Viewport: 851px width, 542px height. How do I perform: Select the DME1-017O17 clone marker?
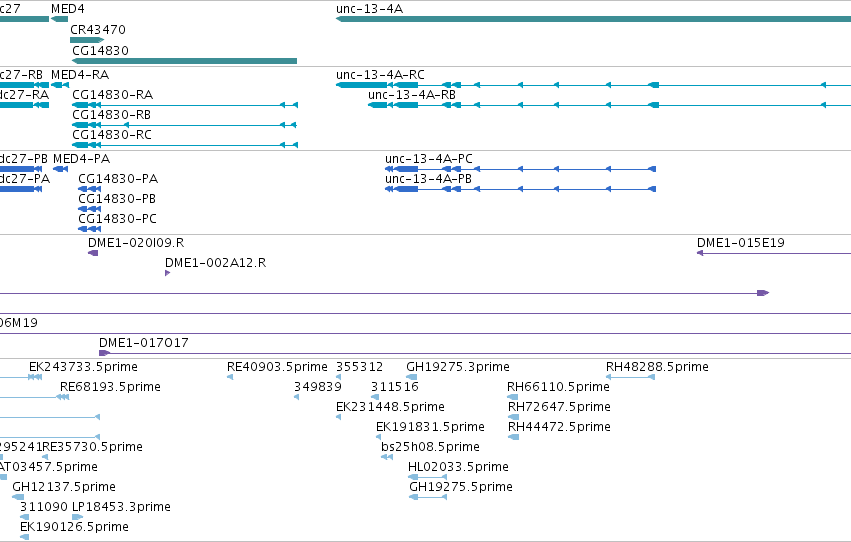point(104,353)
